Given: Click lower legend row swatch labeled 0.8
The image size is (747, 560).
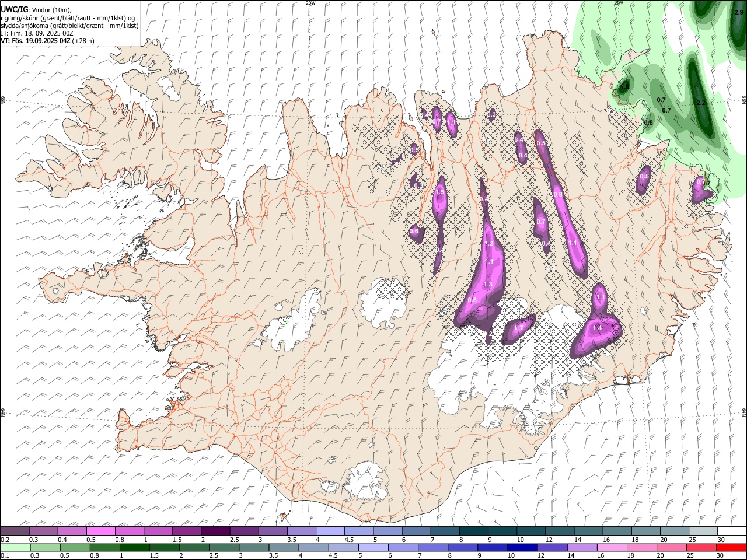Looking at the screenshot, I should pos(104,547).
